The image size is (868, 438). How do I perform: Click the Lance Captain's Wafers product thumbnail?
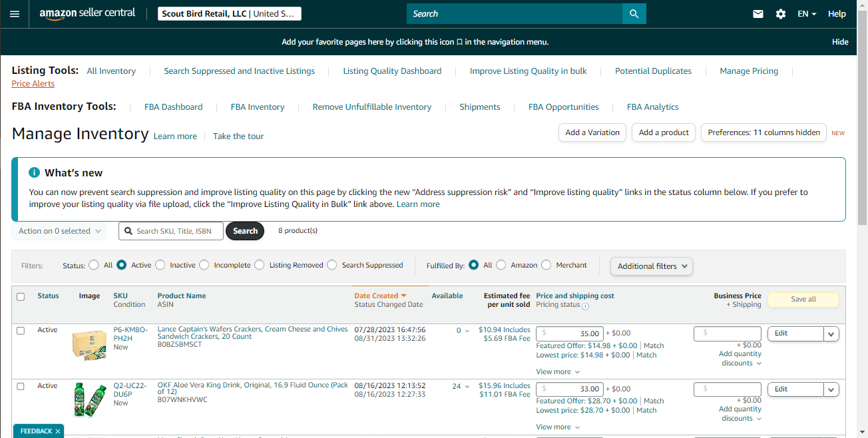pos(89,345)
